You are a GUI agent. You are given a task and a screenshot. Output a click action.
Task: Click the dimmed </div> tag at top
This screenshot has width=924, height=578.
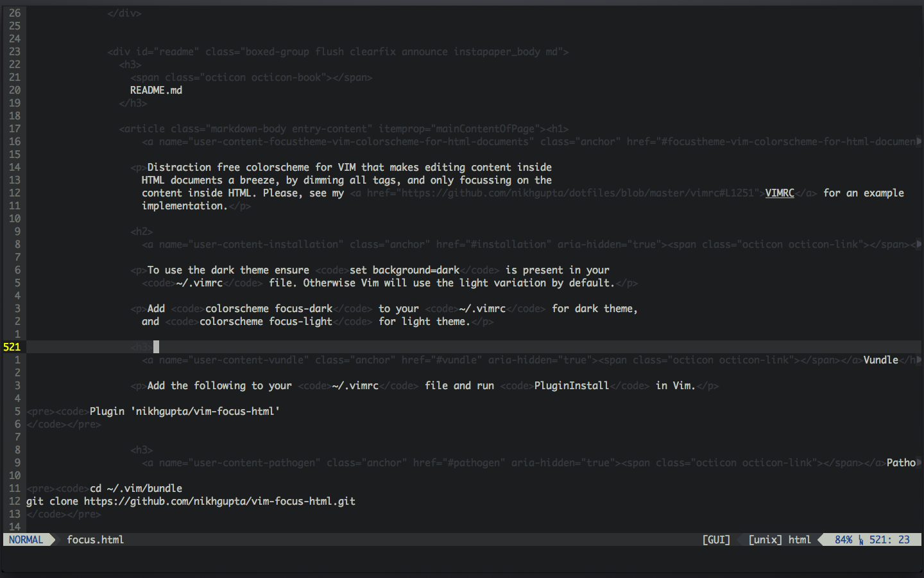pyautogui.click(x=124, y=13)
